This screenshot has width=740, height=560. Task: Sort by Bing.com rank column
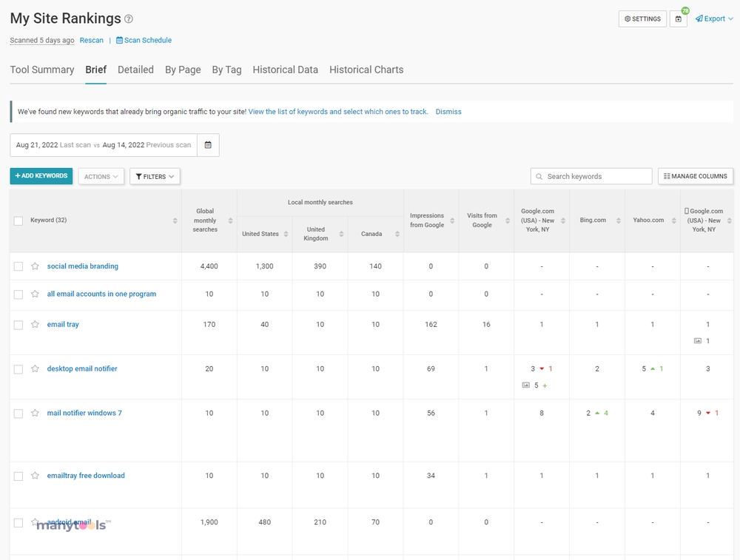(618, 220)
